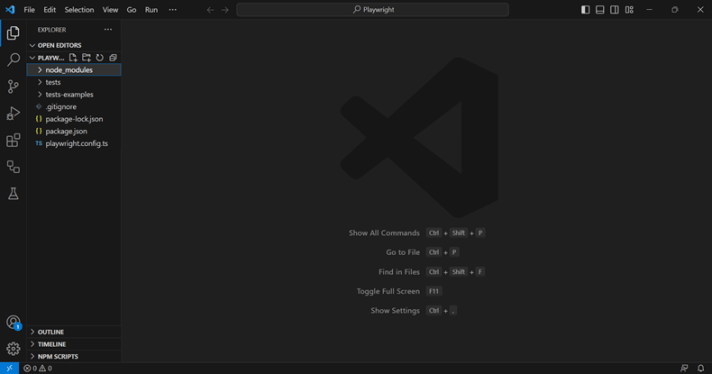Open the Source Control view

coord(13,86)
